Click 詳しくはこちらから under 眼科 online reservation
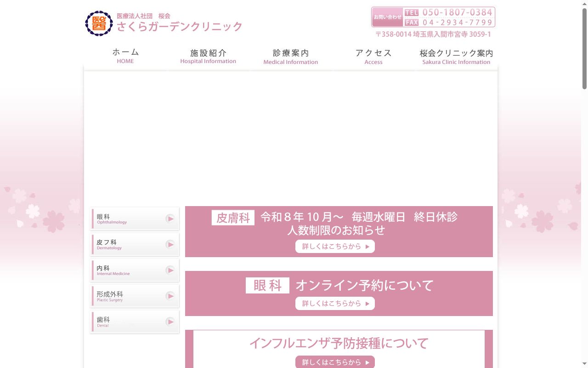588x368 pixels. click(x=335, y=304)
